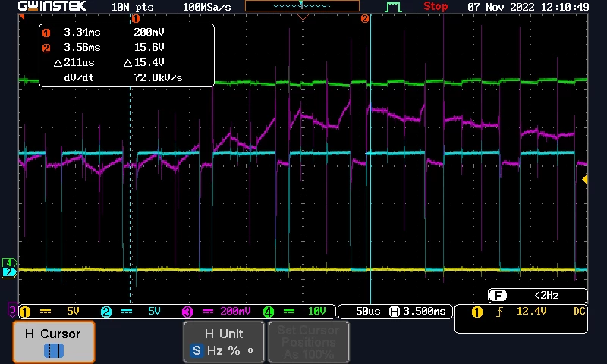
Task: Click the date and time readout
Action: (x=528, y=7)
